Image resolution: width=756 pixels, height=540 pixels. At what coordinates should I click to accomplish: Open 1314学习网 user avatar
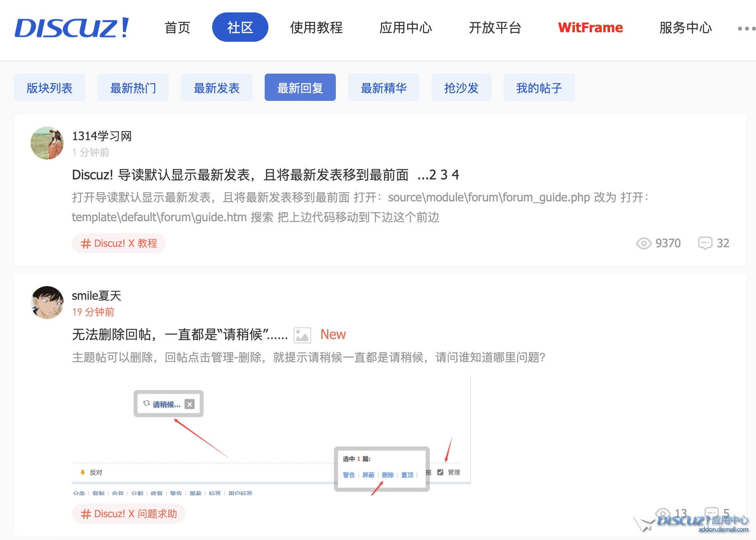tap(47, 143)
